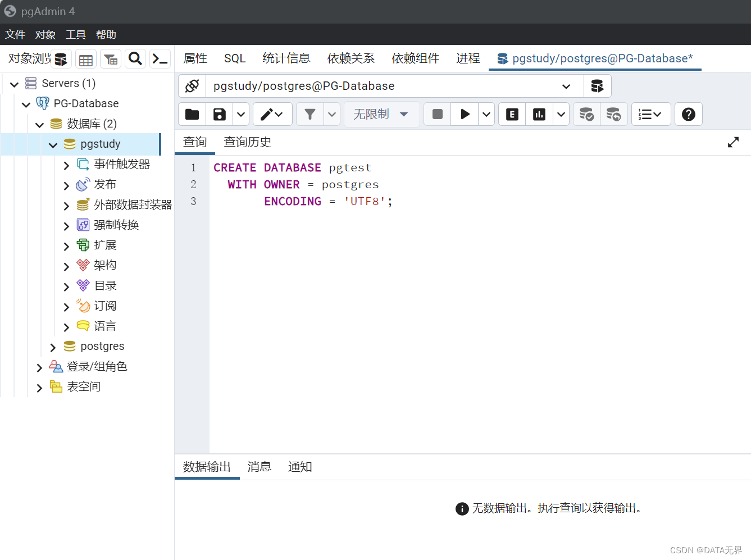Screen dimensions: 751x560
Task: Rollback the transaction
Action: (x=614, y=114)
